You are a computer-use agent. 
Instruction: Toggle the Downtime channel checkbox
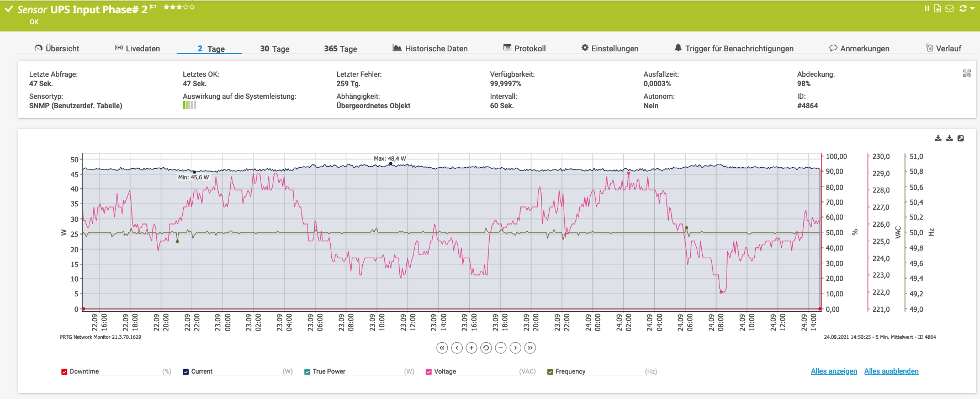coord(65,372)
